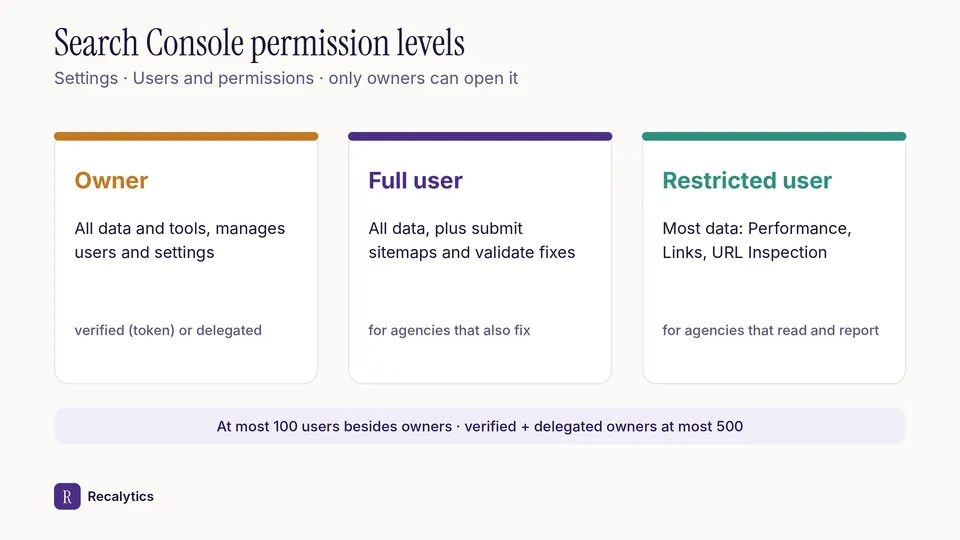Click 'for agencies that also fix' note
The width and height of the screenshot is (960, 540).
coord(449,331)
